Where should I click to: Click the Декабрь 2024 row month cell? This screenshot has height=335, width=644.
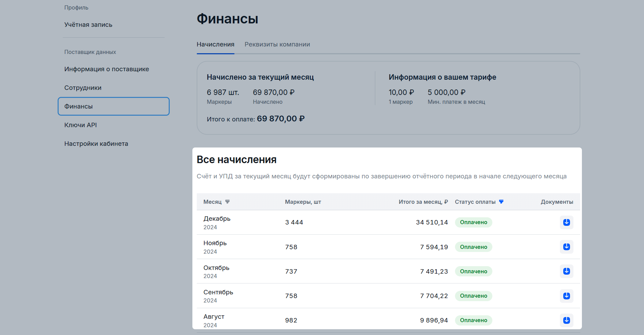tap(217, 222)
